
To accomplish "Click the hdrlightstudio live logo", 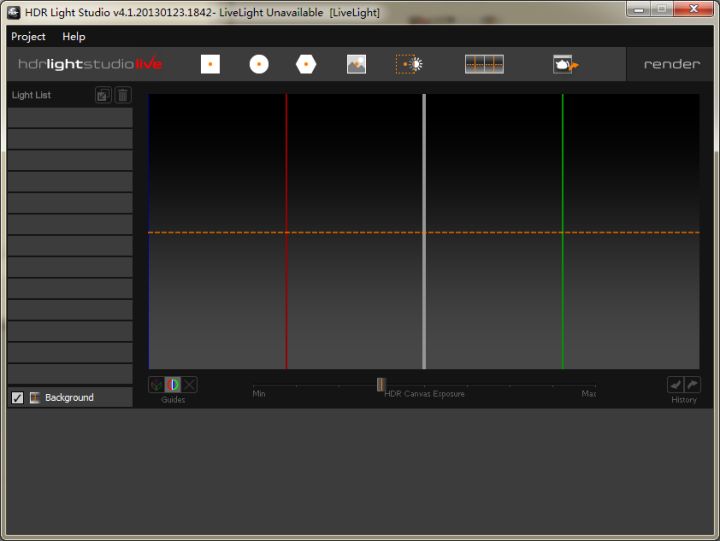I will click(90, 63).
